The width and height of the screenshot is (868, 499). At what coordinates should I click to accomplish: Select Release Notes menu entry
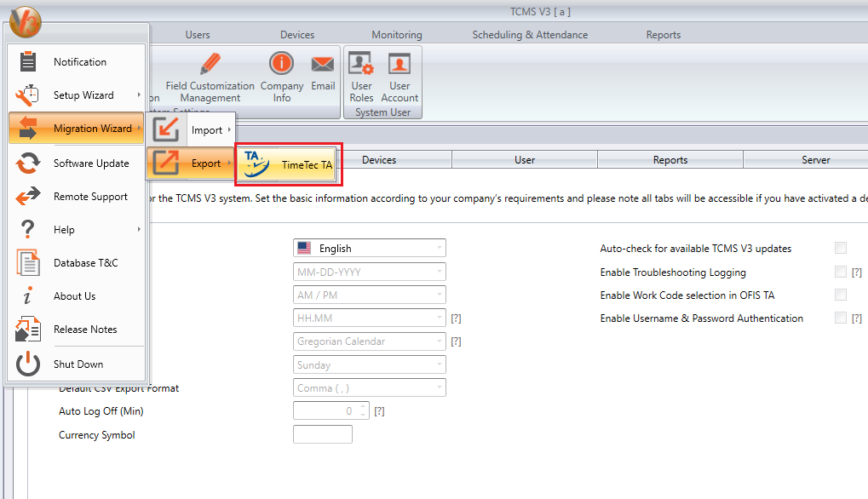tap(77, 329)
